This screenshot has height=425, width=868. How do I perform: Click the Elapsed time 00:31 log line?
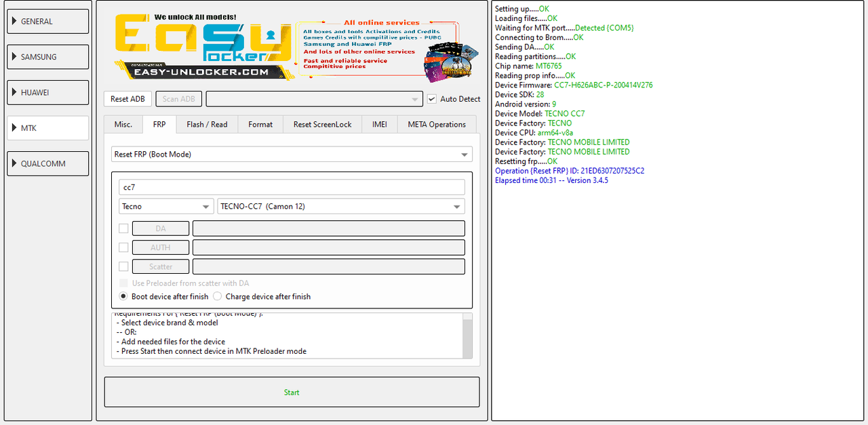(x=551, y=180)
